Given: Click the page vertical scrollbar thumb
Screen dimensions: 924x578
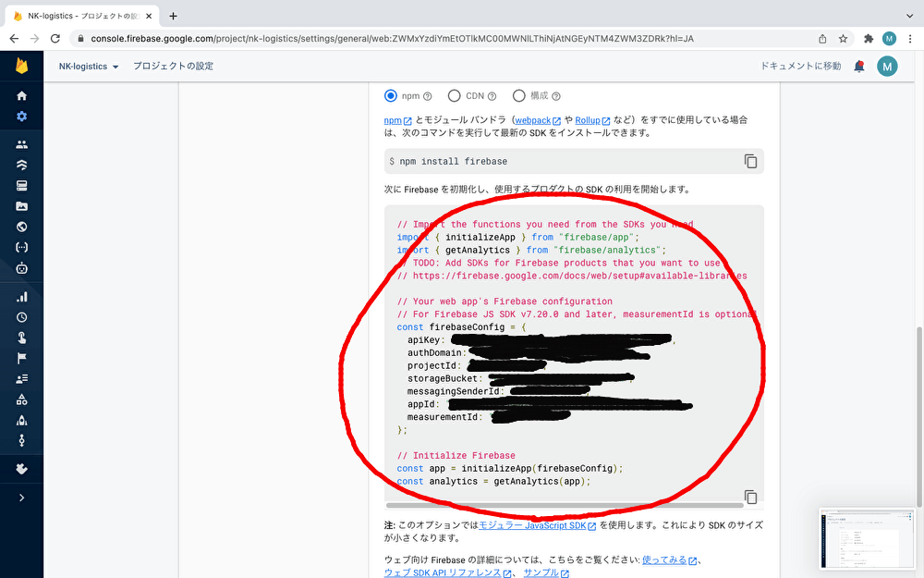Looking at the screenshot, I should (x=919, y=417).
